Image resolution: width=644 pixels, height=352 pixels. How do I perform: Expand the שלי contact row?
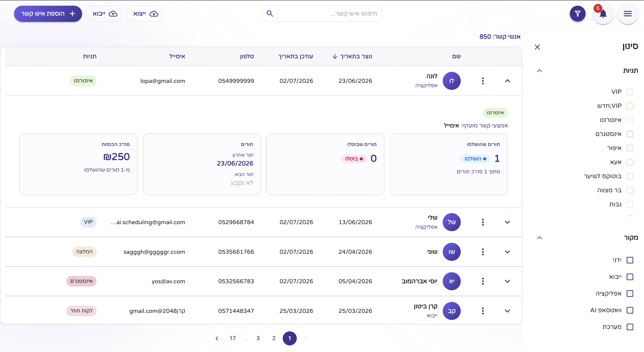pos(507,222)
